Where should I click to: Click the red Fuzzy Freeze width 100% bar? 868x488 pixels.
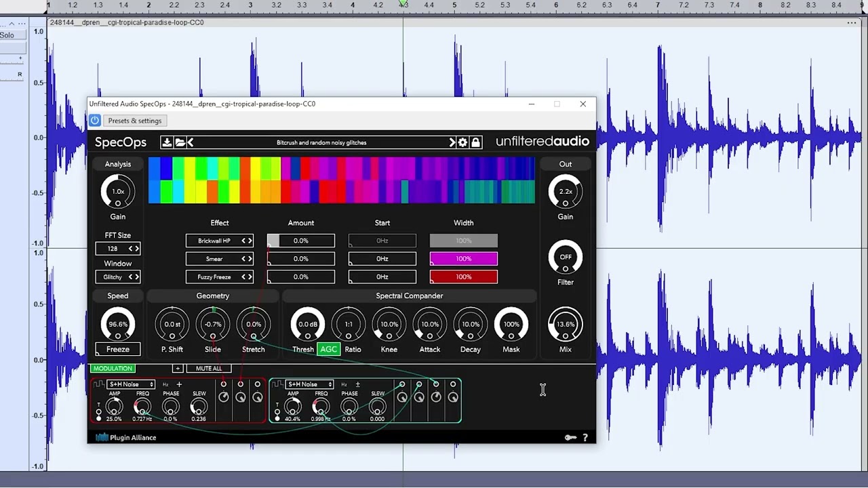coord(464,277)
